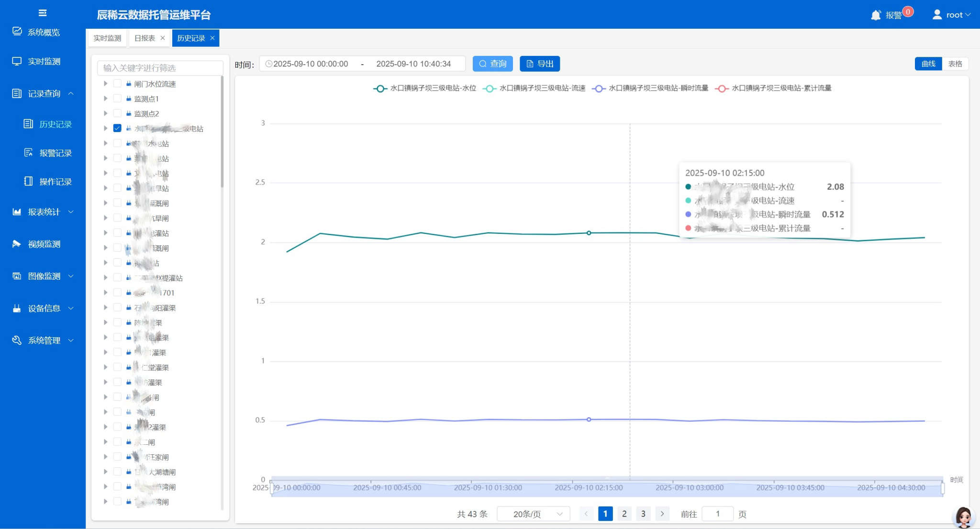Click the right handle of the time zoom slider
This screenshot has height=529, width=980.
pos(943,488)
